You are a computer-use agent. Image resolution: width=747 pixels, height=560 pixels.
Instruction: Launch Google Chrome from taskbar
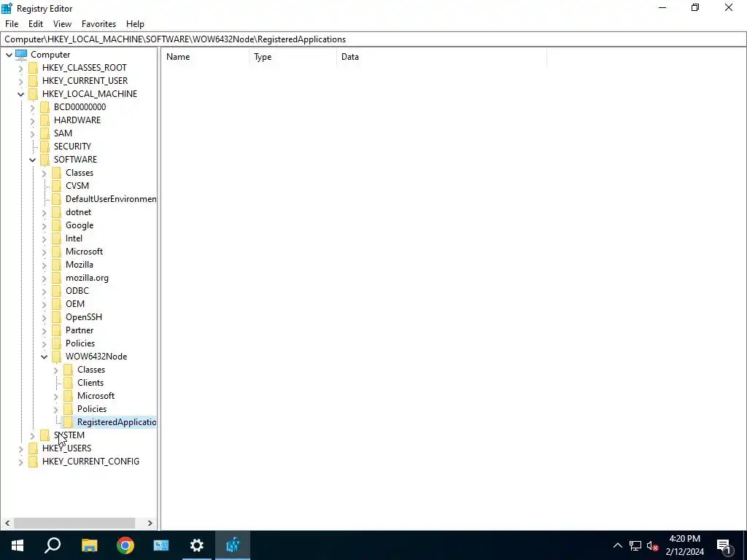(125, 545)
